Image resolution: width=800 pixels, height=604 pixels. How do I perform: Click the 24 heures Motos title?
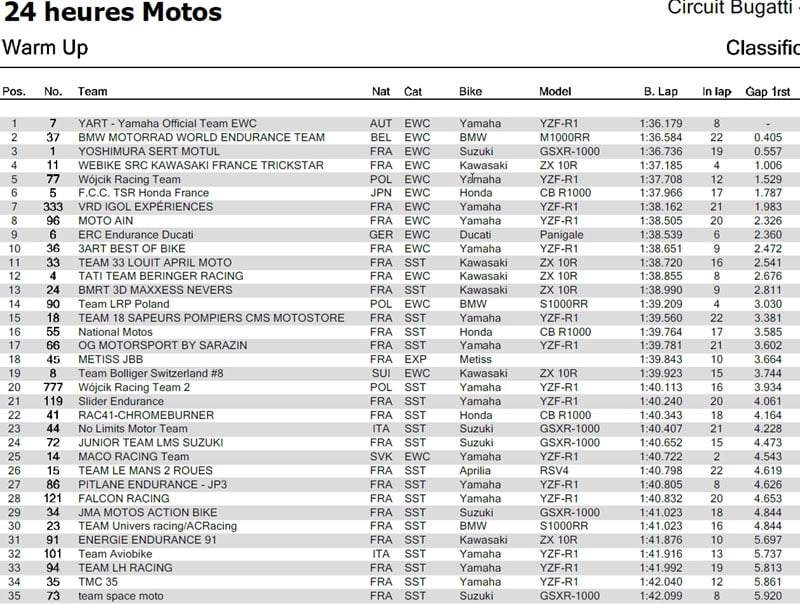[112, 14]
